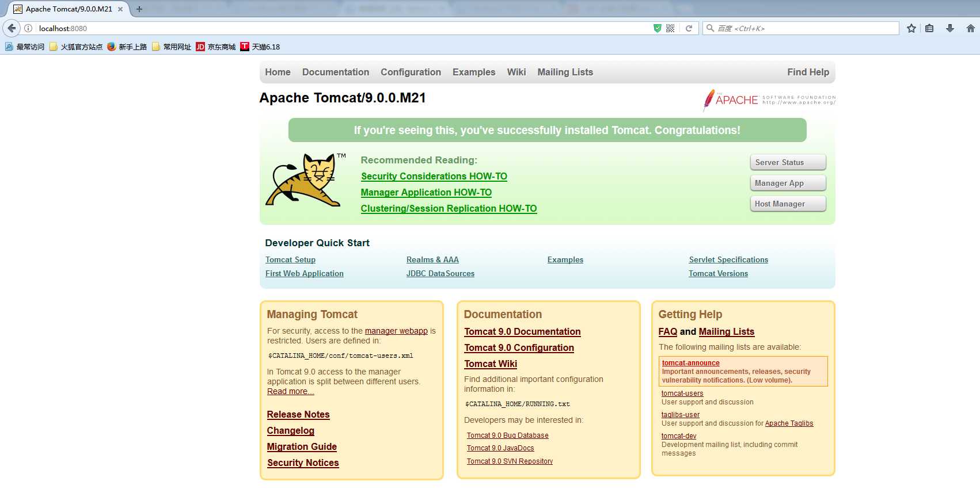Open the 新手上路 Firefox bookmark

point(127,47)
